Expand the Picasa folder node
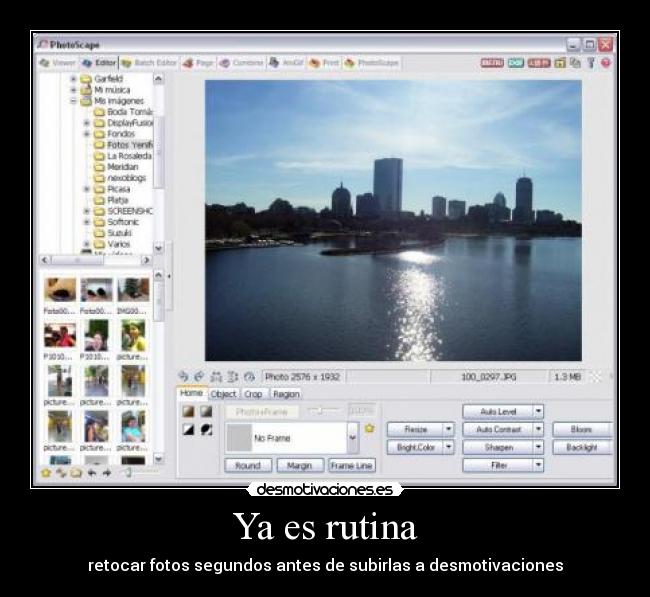The image size is (650, 597). (87, 189)
